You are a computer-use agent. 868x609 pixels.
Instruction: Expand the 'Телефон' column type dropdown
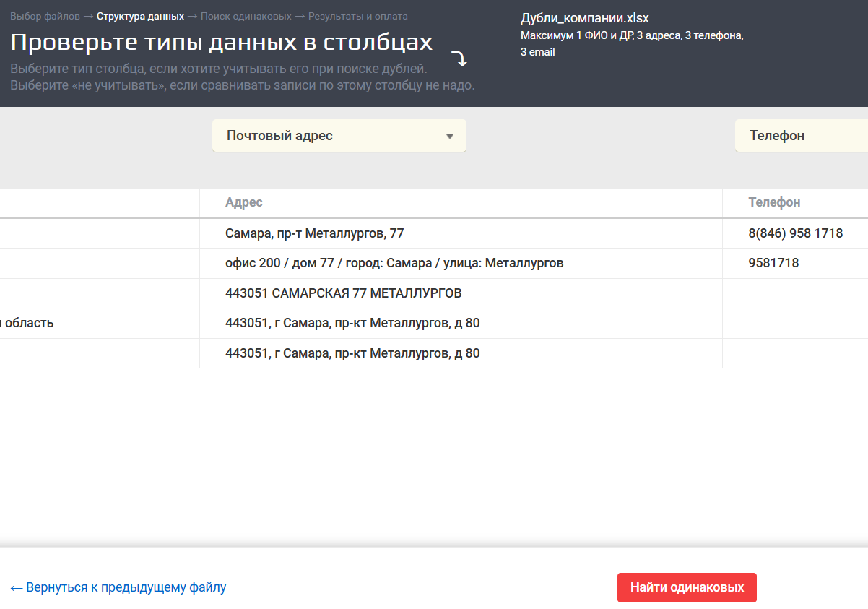pyautogui.click(x=802, y=136)
